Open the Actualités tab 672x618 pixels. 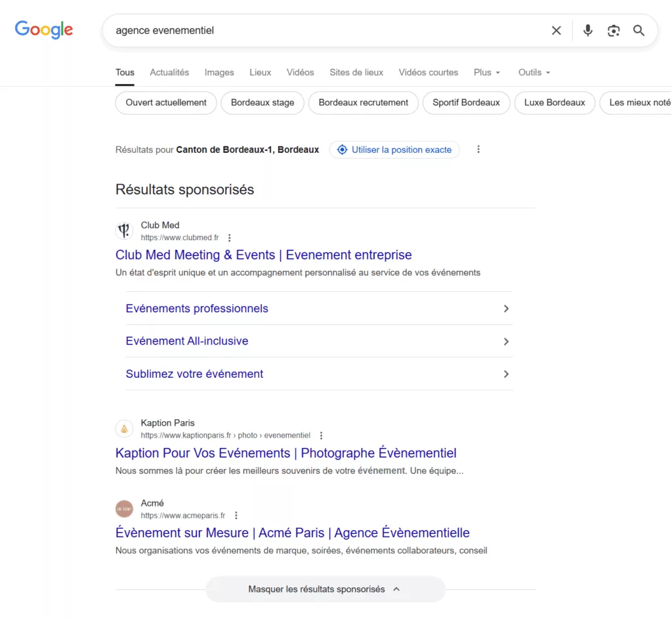169,72
